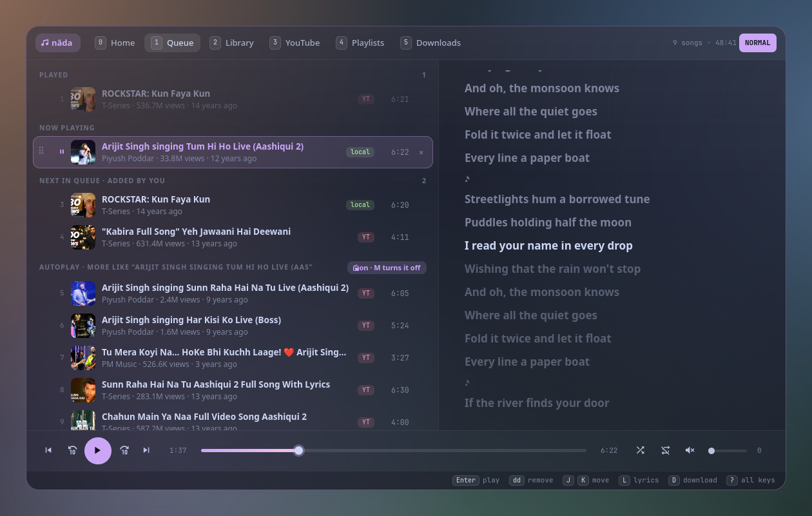
Task: Click the Kabira Full Song thumbnail
Action: (83, 237)
